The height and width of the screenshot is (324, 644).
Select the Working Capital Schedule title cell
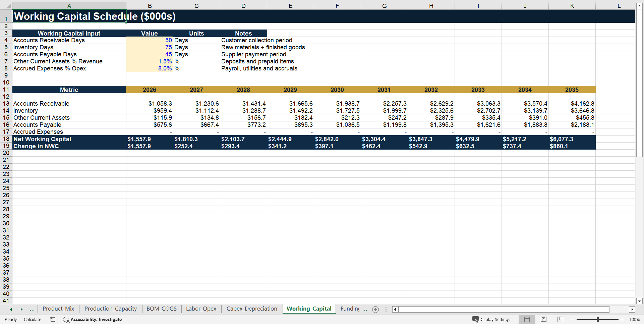coord(69,16)
